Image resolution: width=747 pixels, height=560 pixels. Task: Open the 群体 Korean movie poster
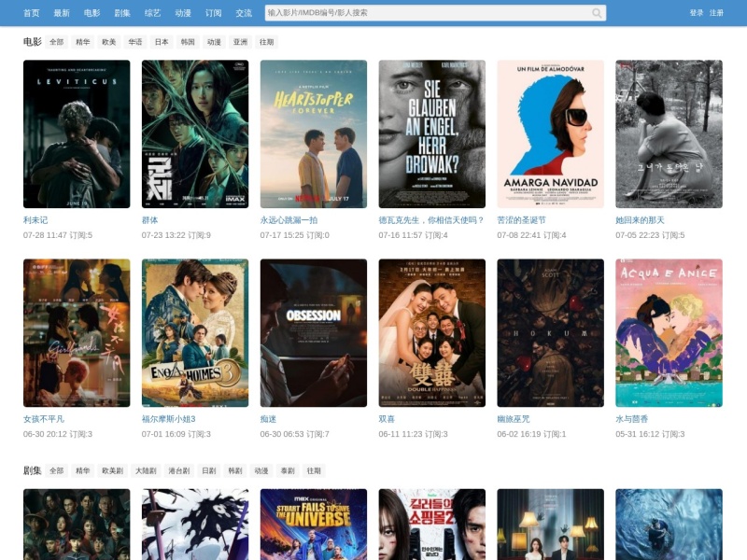(195, 133)
